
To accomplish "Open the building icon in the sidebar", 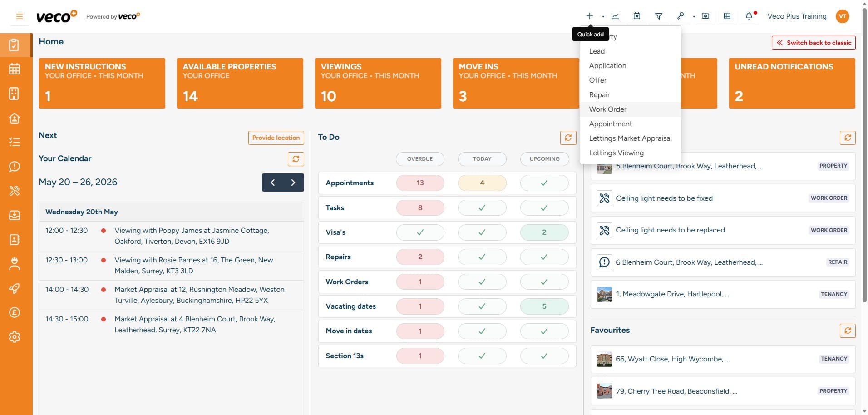I will 15,94.
